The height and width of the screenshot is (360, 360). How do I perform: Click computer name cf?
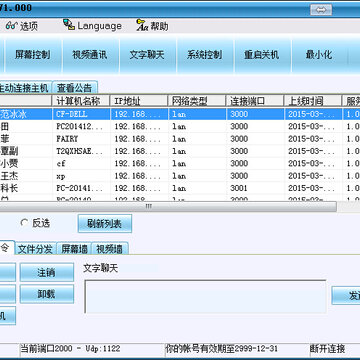pos(61,164)
